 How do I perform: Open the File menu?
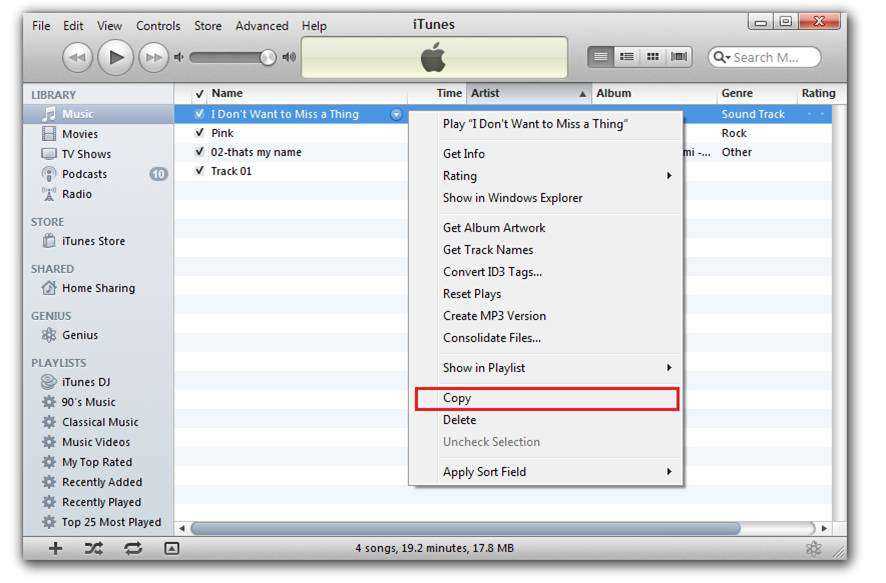[41, 26]
